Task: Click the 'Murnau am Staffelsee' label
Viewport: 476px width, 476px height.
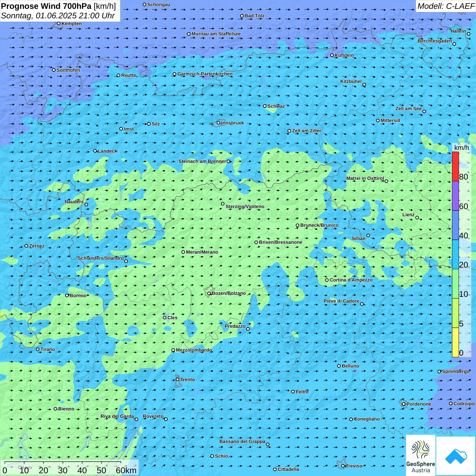Action: point(216,34)
